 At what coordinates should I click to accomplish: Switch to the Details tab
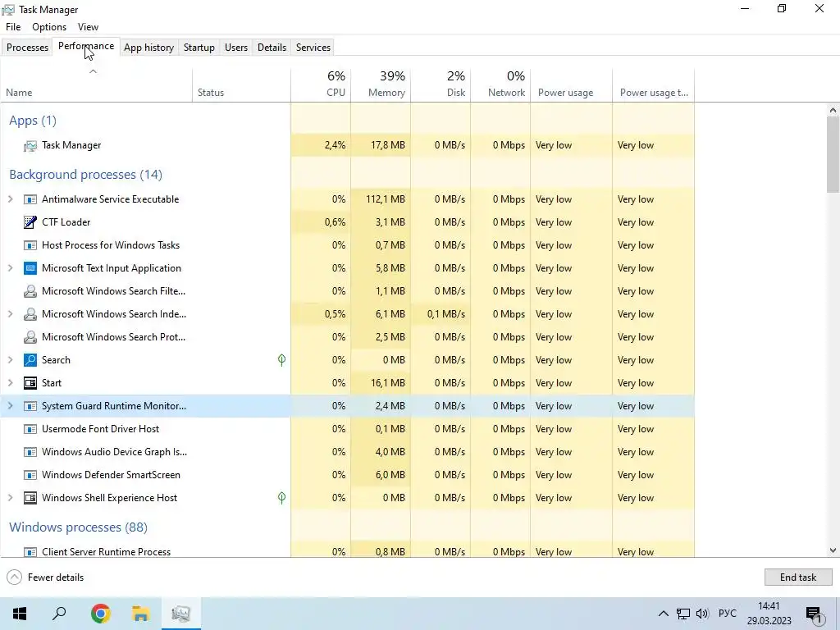point(272,47)
